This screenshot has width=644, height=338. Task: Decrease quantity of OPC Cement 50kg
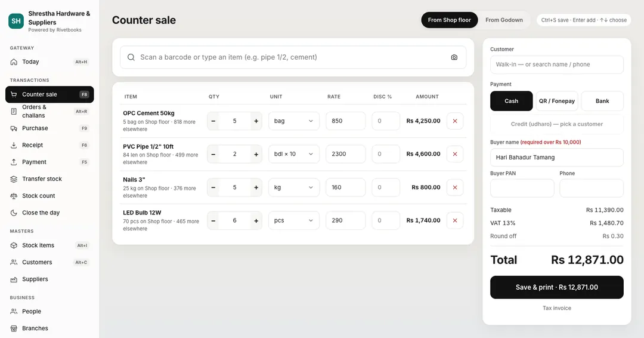213,121
